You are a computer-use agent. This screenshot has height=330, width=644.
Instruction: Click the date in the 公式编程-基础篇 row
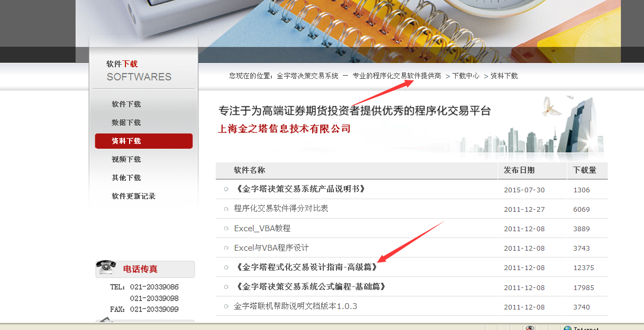524,288
